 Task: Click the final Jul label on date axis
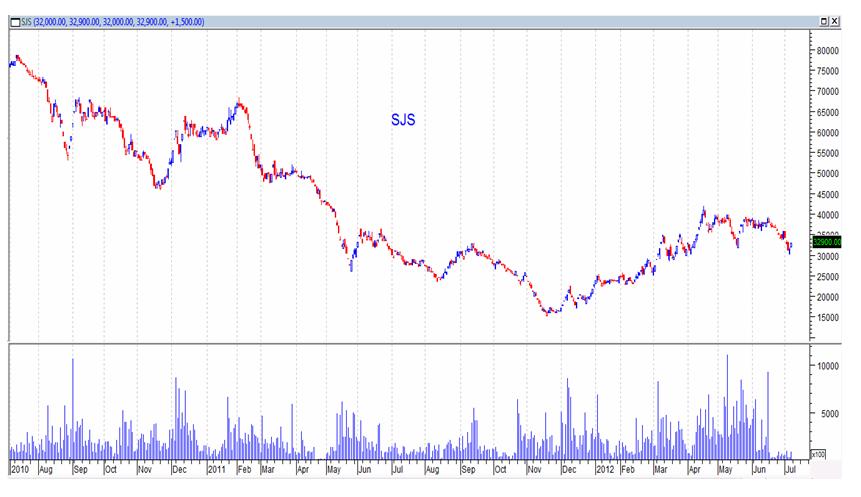(x=791, y=468)
